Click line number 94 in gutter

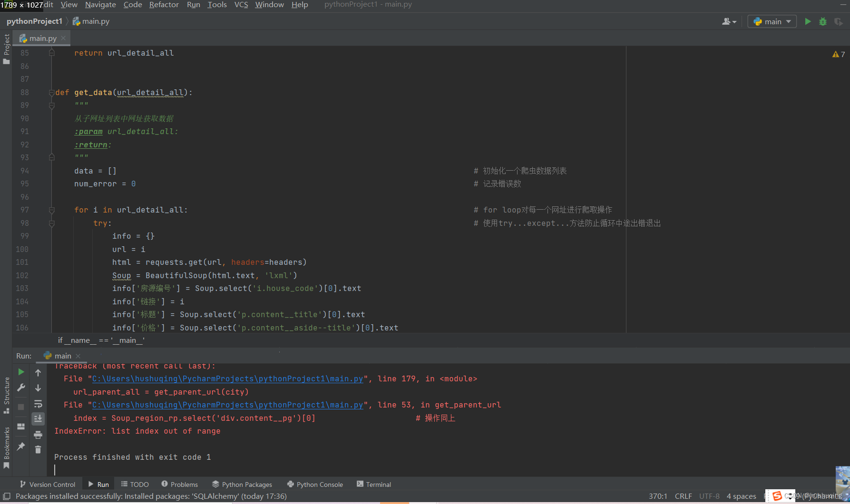[x=25, y=171]
